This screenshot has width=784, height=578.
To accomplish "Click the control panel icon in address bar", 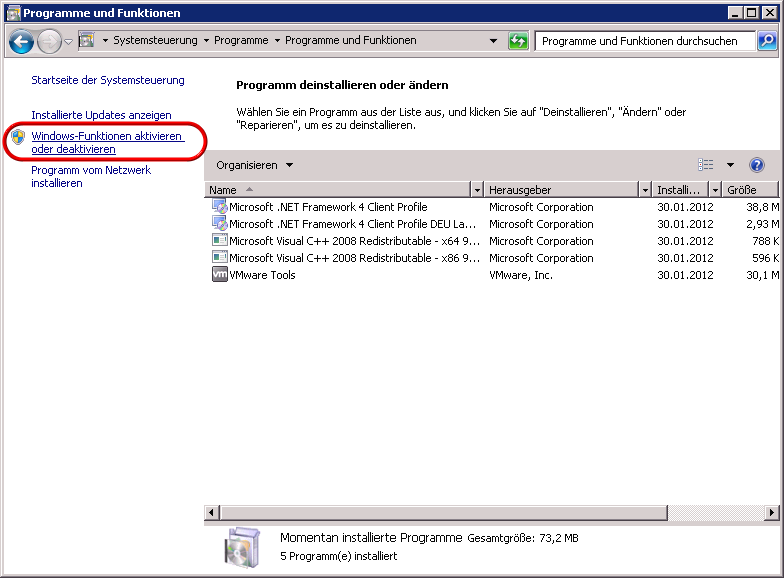I will click(87, 40).
